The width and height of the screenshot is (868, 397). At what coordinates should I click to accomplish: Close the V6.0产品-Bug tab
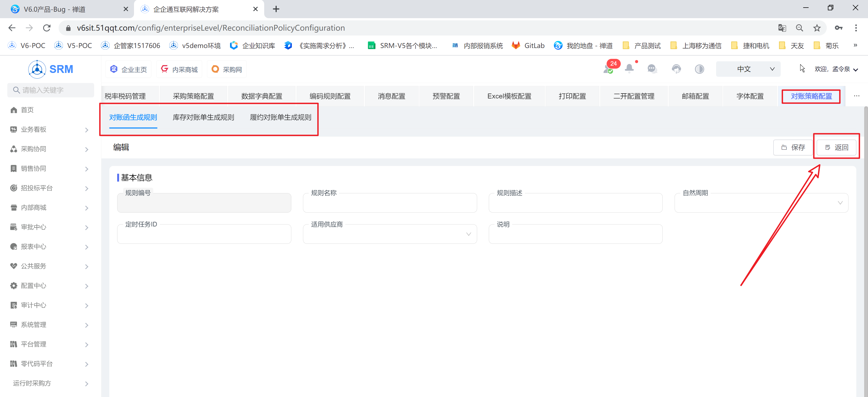coord(126,9)
